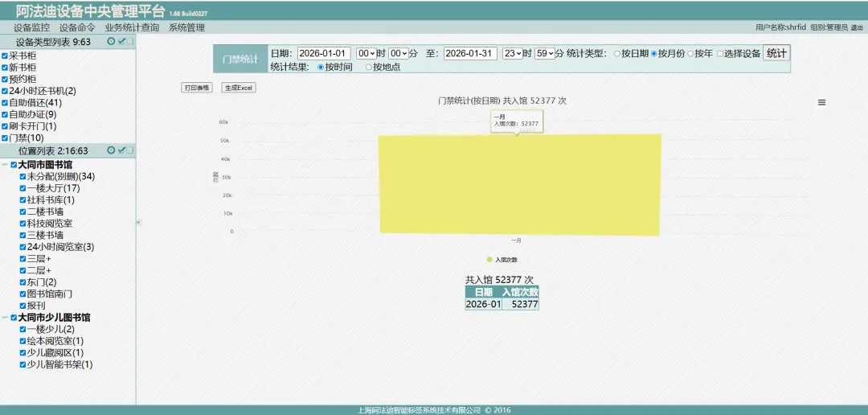Toggle the 24小时阅览室(3) location checkbox

23,247
